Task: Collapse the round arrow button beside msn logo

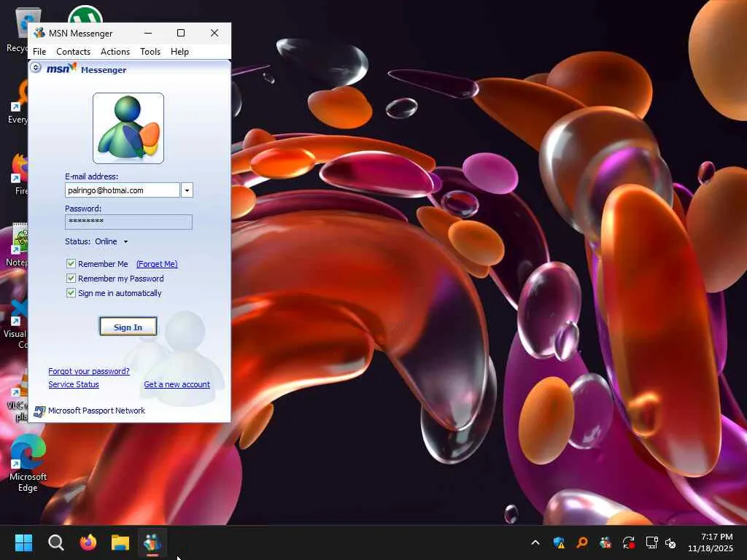Action: [36, 68]
